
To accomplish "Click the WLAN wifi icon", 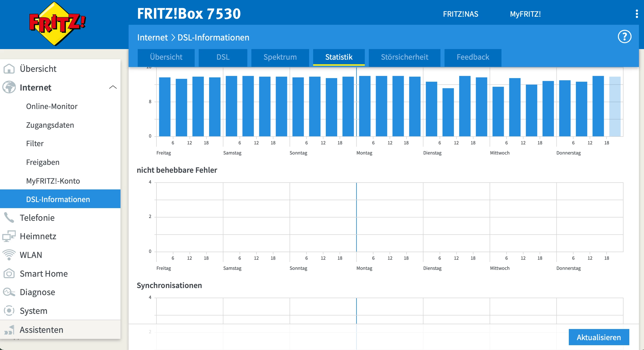I will 9,255.
